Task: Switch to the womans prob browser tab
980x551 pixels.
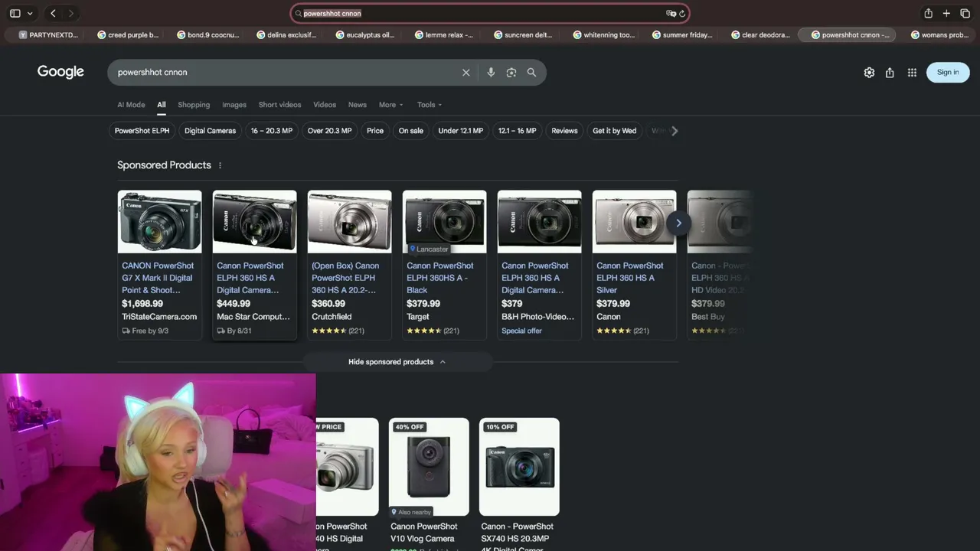Action: point(939,34)
